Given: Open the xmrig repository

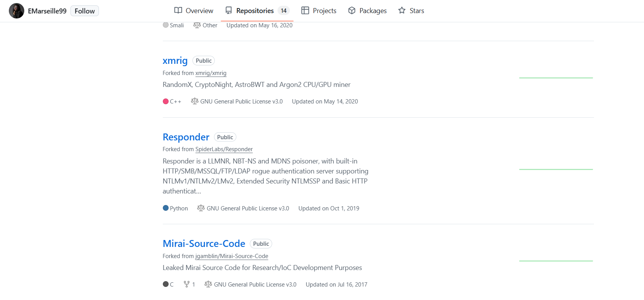Looking at the screenshot, I should pyautogui.click(x=175, y=61).
